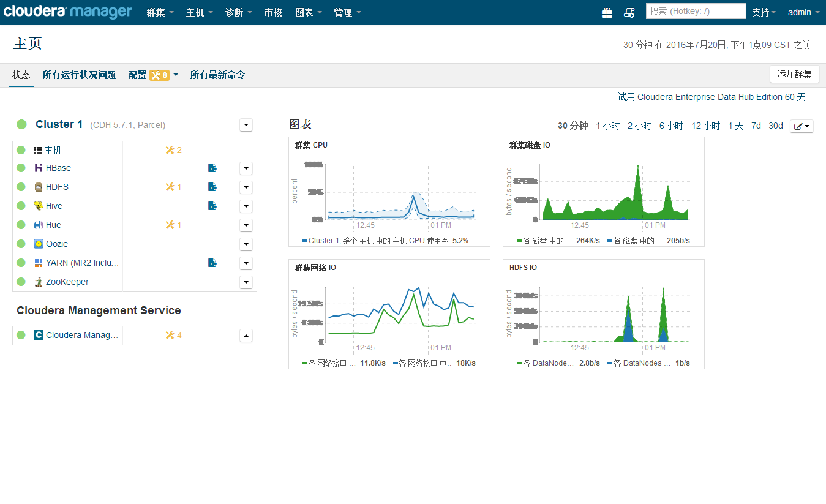Open the 诊断 menu
Screen dimensions: 826x504
pyautogui.click(x=239, y=12)
